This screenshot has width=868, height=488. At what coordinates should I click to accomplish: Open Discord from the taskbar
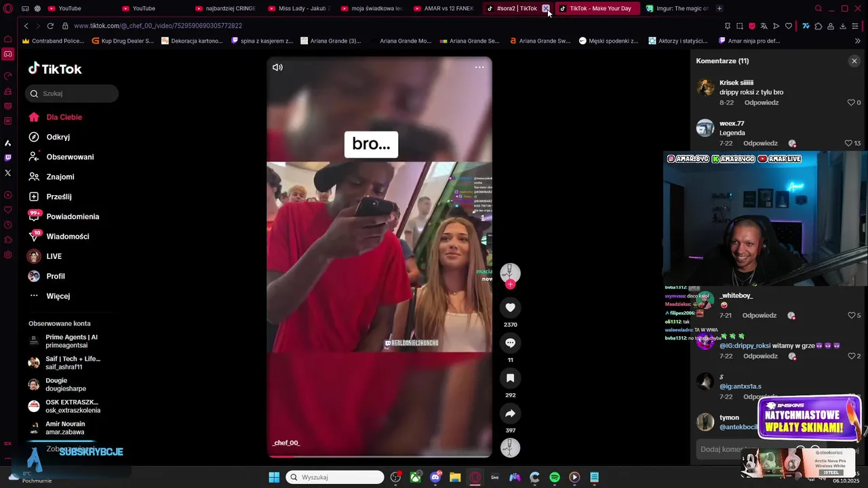[x=435, y=477]
